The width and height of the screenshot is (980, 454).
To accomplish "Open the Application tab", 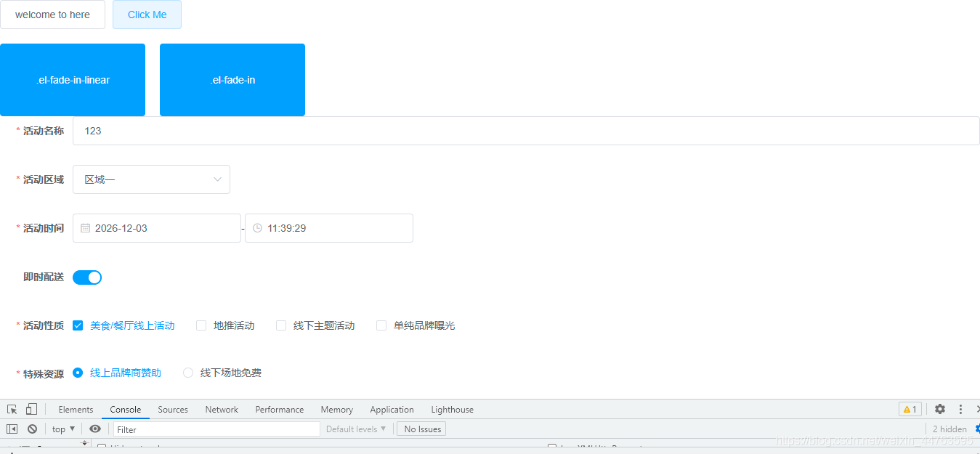I will tap(392, 409).
